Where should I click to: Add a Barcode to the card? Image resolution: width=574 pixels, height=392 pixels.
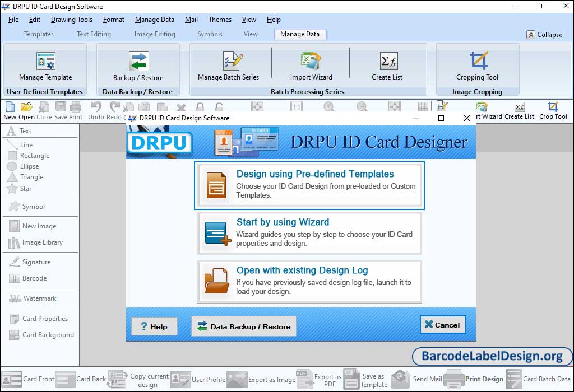tap(28, 278)
